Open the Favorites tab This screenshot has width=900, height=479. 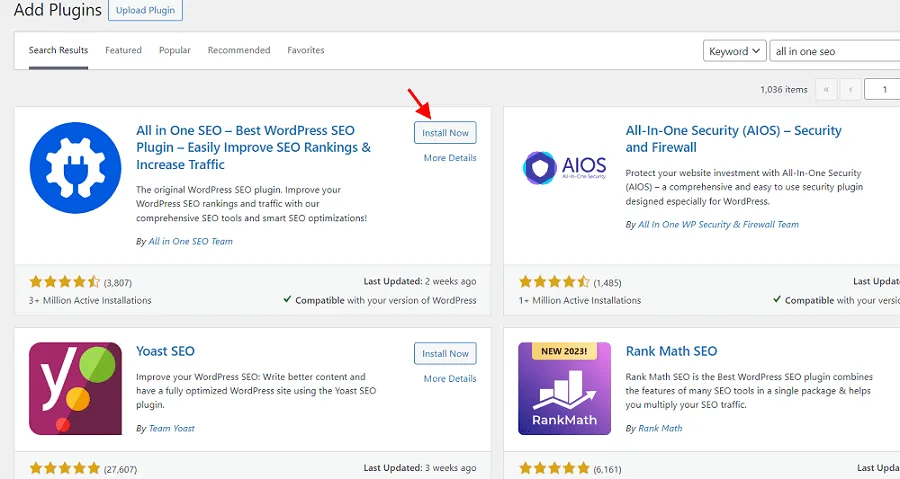[x=306, y=50]
